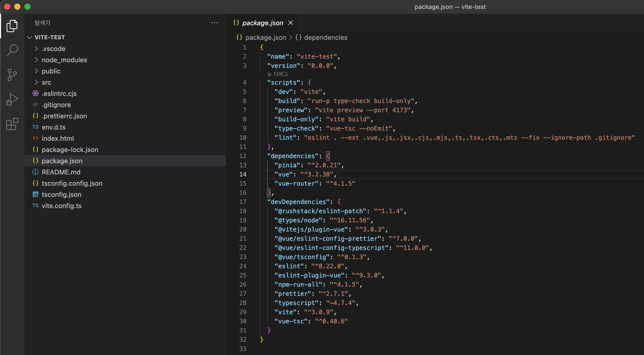Expand the public folder
The width and height of the screenshot is (644, 355).
point(51,71)
